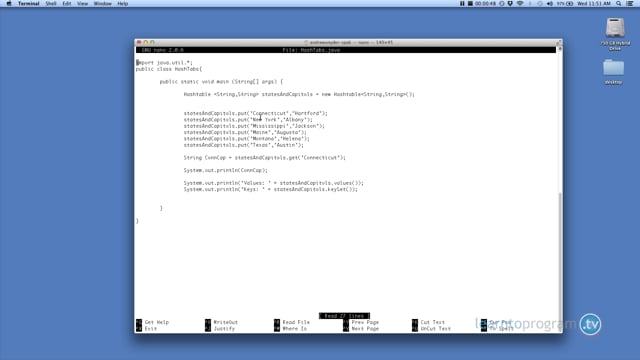Click the nano Prev Page shortcut
Screen dimensions: 640x360
pos(361,322)
